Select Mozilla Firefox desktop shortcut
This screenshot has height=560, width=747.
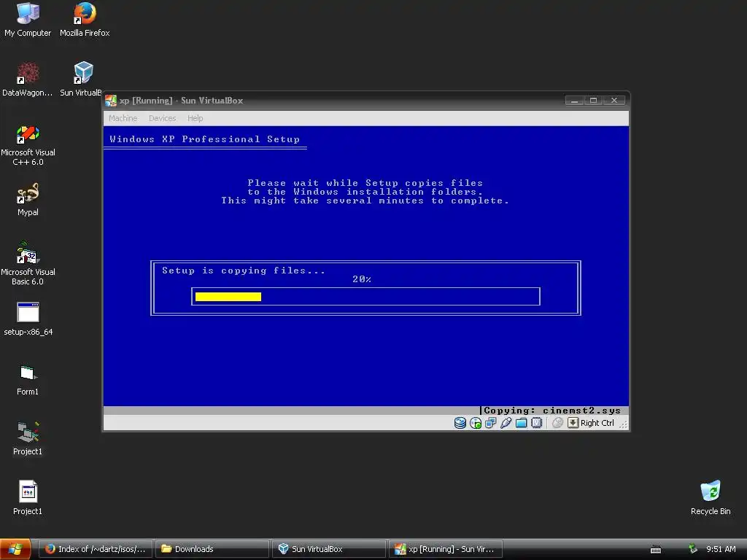point(85,20)
